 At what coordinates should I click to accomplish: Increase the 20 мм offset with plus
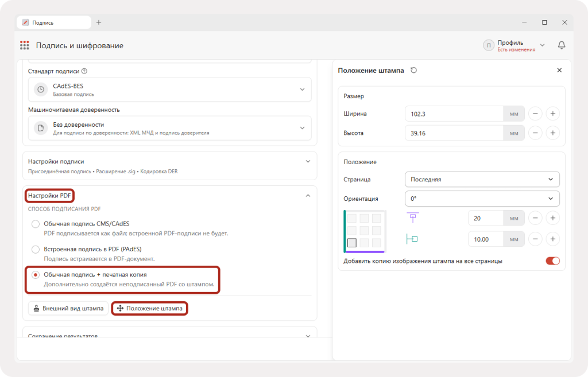point(553,218)
